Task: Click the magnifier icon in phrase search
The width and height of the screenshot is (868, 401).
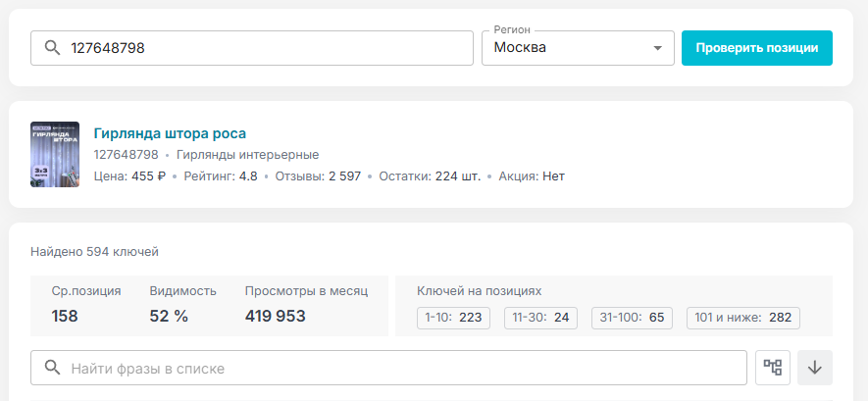Action: pos(52,368)
